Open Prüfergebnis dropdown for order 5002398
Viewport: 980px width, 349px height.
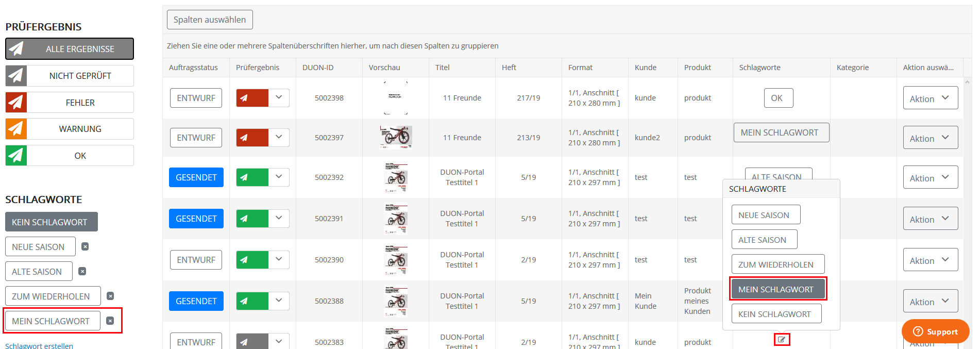[279, 97]
